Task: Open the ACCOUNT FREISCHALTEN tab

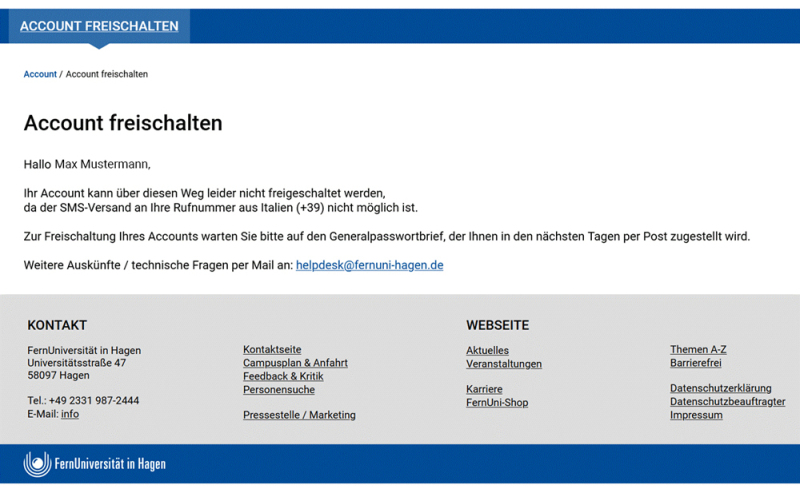Action: pos(99,26)
